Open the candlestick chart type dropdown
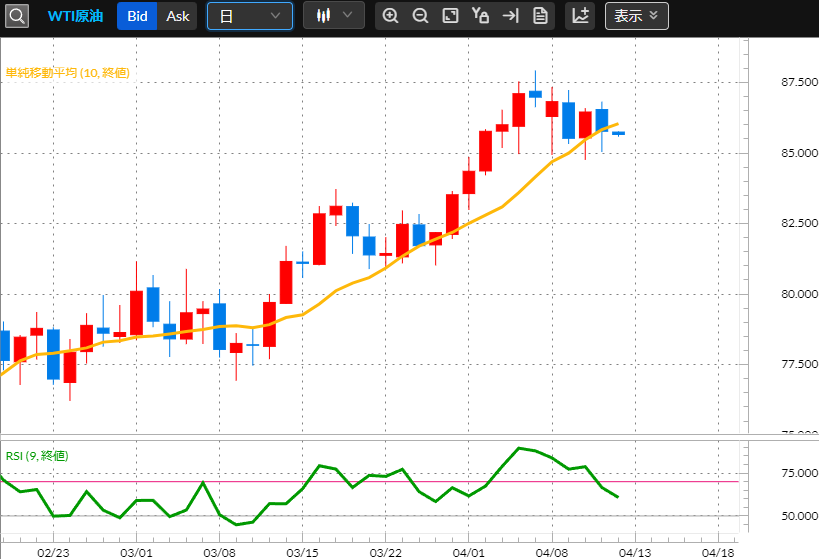The height and width of the screenshot is (559, 819). tap(334, 16)
